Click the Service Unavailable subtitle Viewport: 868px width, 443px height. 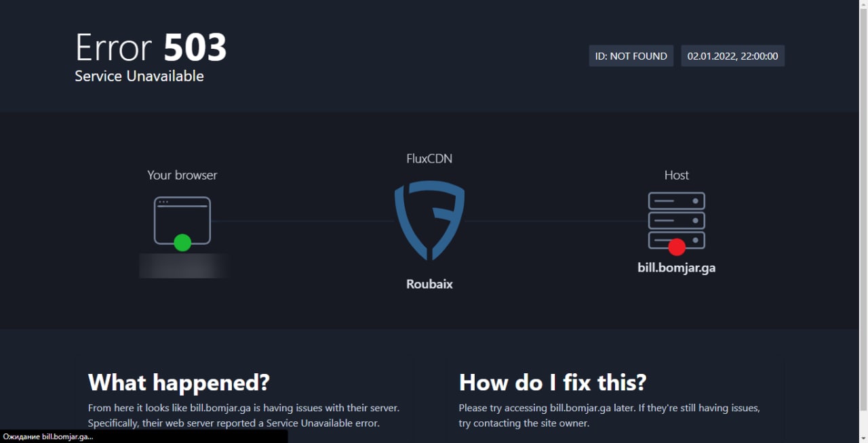(139, 76)
